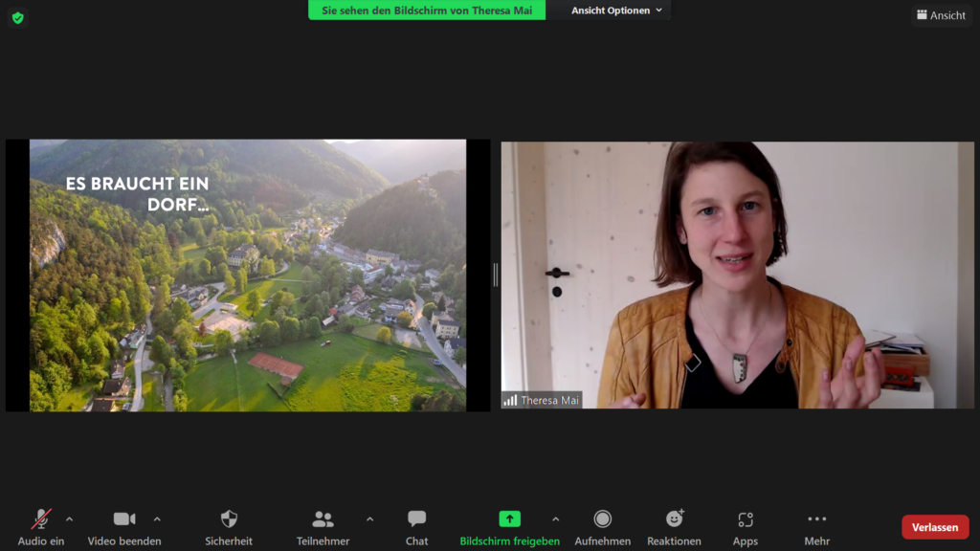Image resolution: width=980 pixels, height=551 pixels.
Task: Open the Chat panel
Action: (x=417, y=527)
